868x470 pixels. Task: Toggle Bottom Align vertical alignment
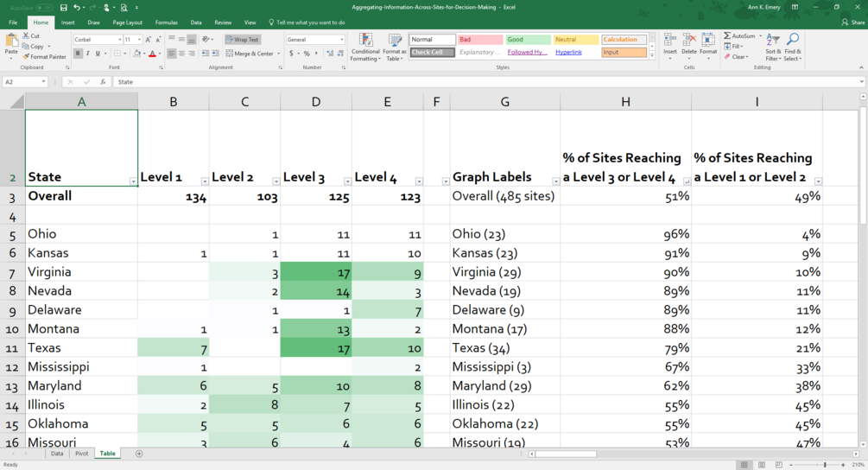[192, 40]
